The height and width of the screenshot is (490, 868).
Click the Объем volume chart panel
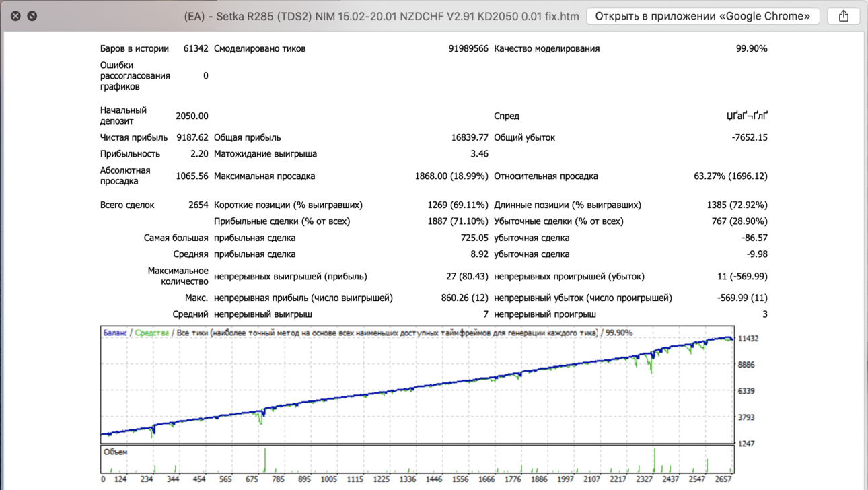click(417, 459)
